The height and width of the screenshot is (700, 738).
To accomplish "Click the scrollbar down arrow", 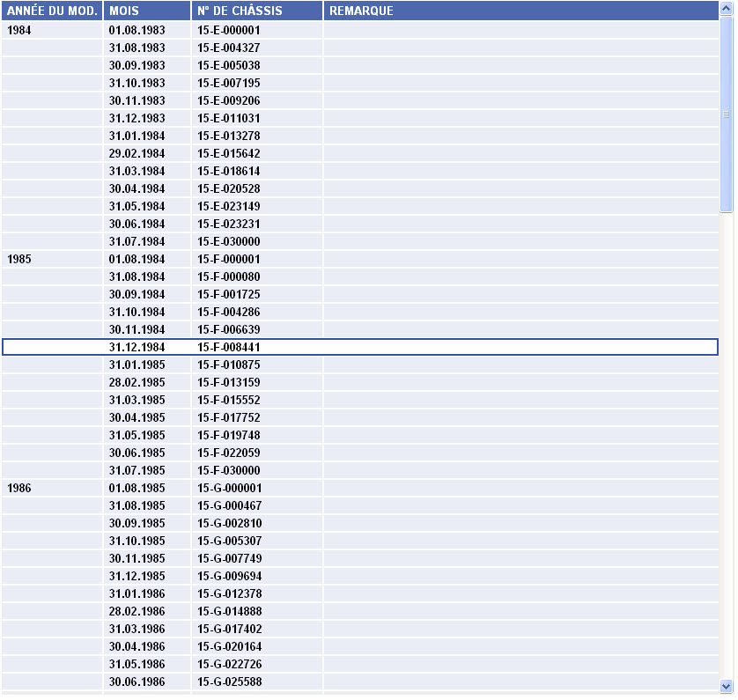I will coord(727,686).
